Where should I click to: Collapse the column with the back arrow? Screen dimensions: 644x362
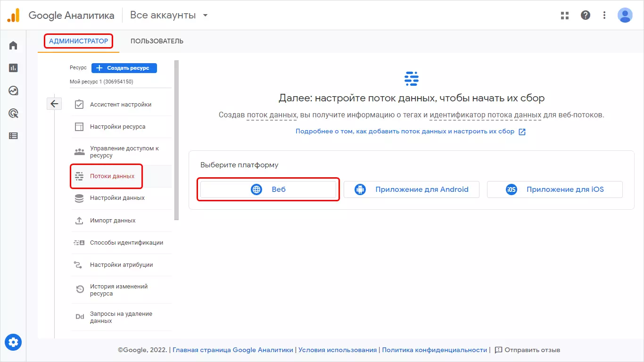(x=54, y=104)
